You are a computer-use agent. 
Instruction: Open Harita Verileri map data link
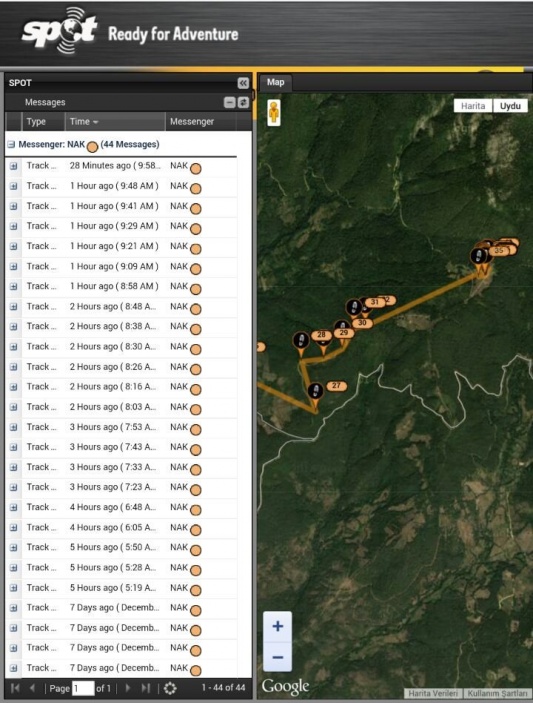coord(433,693)
